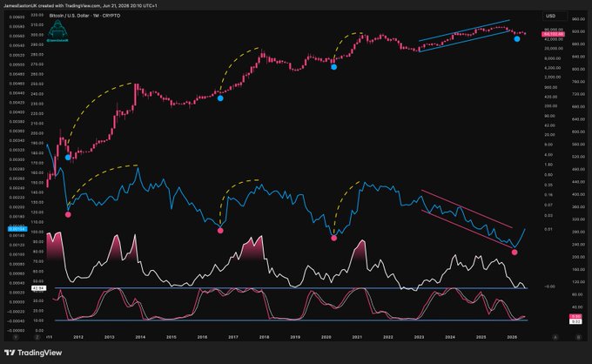Select the blue 0.00154 value label on the left axis

(x=17, y=229)
